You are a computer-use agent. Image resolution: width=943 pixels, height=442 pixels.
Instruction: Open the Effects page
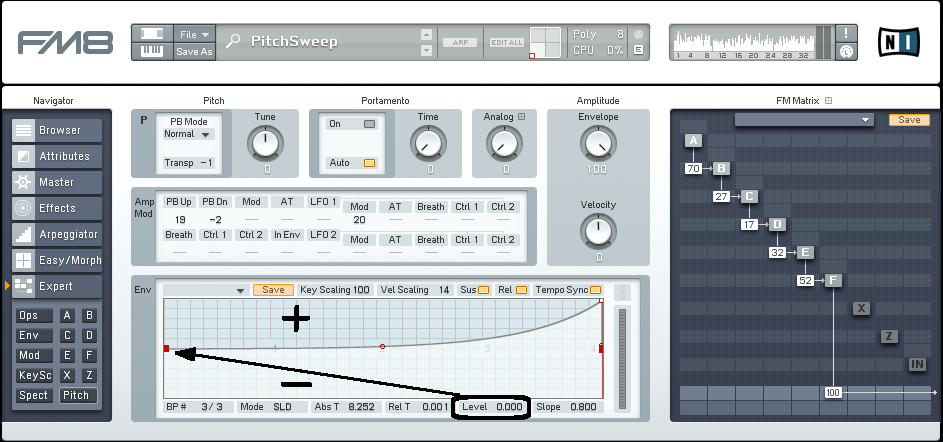pos(57,208)
